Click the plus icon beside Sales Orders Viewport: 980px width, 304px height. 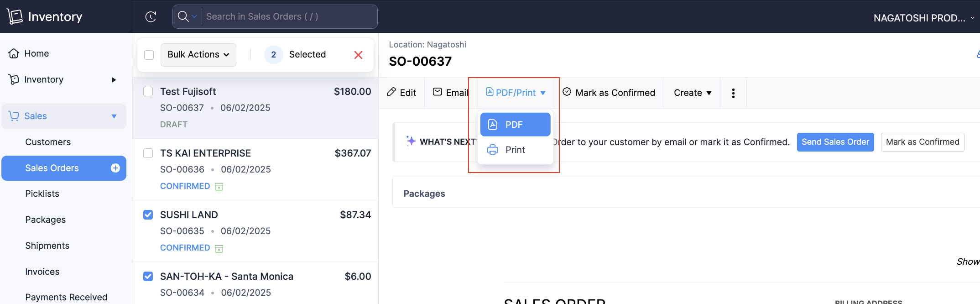(x=115, y=168)
